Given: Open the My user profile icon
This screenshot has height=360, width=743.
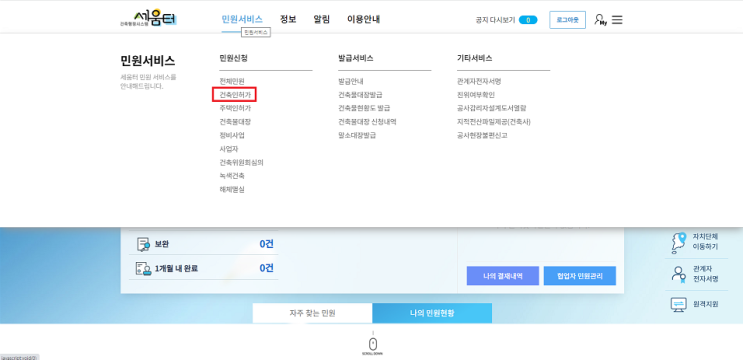Looking at the screenshot, I should (600, 19).
